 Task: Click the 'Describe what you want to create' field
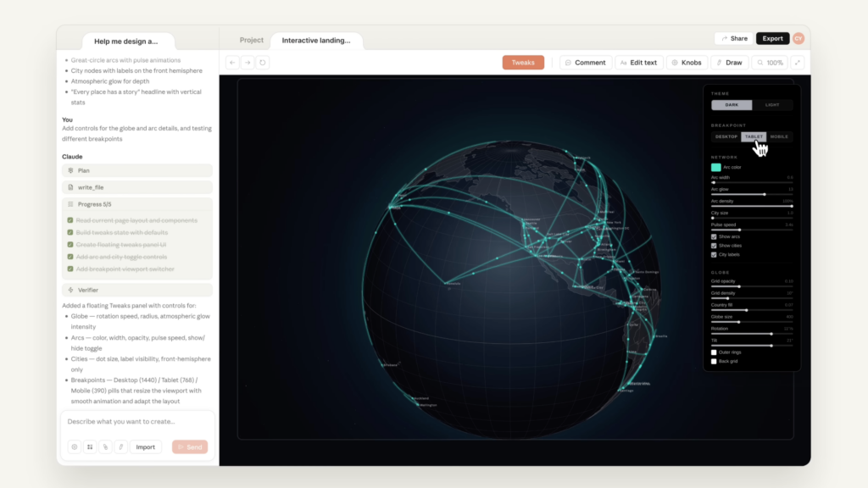[x=137, y=422]
